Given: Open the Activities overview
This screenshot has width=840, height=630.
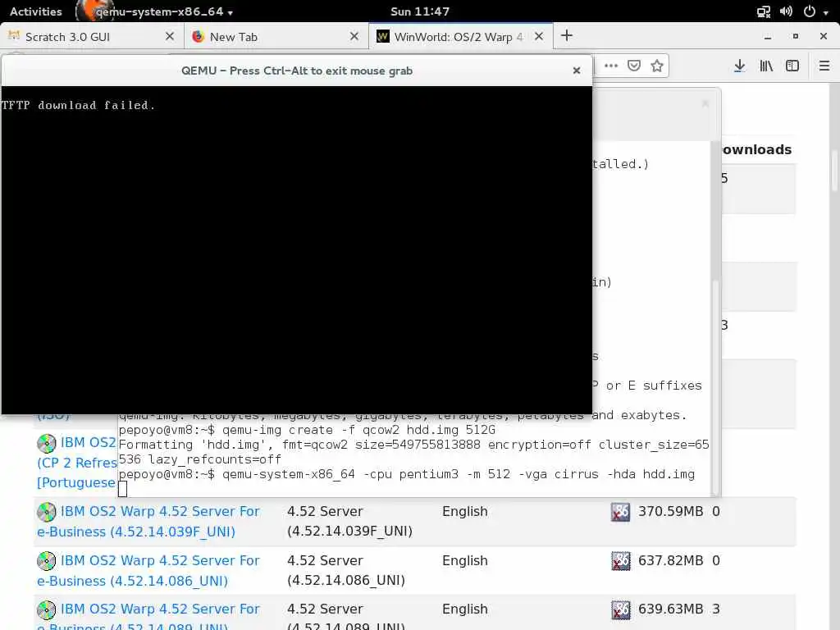Looking at the screenshot, I should pyautogui.click(x=36, y=11).
